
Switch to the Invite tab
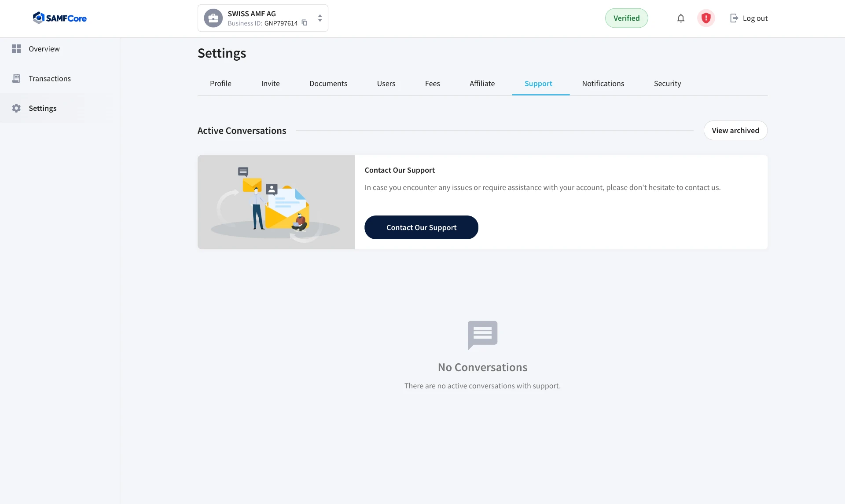coord(270,84)
